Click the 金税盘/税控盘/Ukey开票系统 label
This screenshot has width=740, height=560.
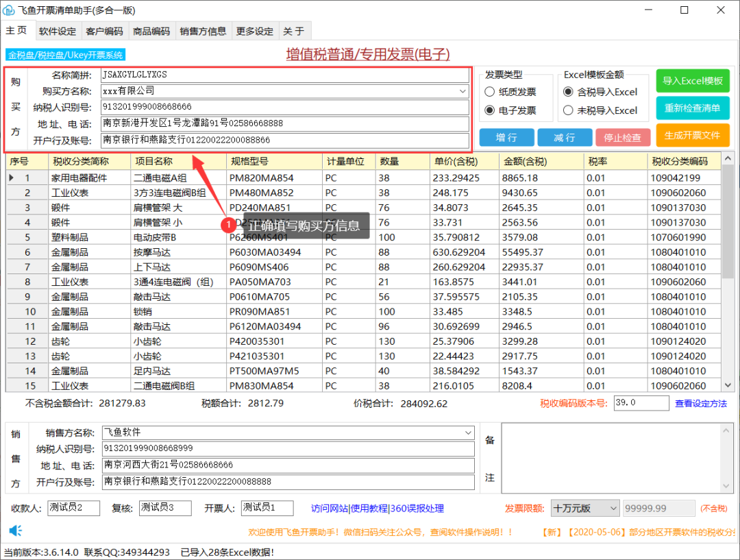click(x=66, y=56)
